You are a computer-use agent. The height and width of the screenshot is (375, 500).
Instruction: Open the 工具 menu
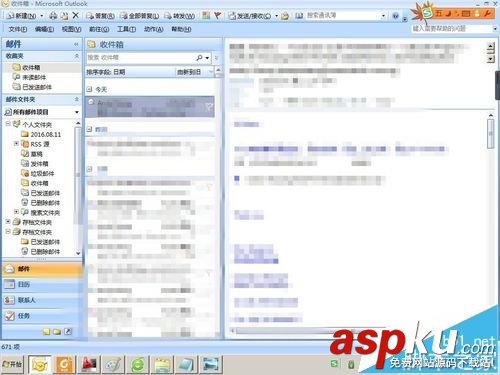[x=126, y=29]
